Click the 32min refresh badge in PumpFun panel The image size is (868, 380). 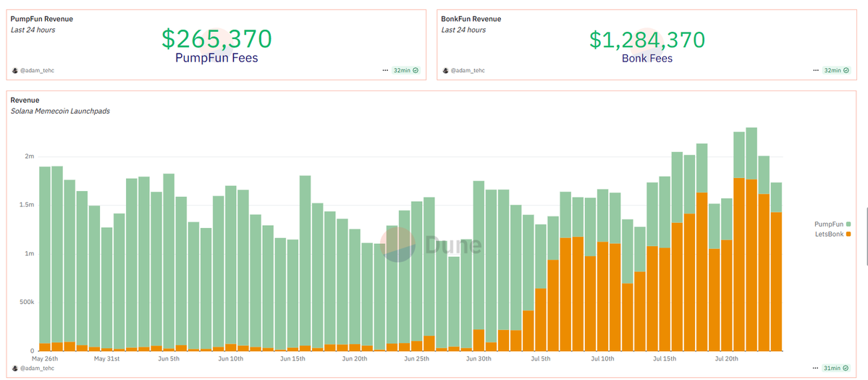coord(406,70)
